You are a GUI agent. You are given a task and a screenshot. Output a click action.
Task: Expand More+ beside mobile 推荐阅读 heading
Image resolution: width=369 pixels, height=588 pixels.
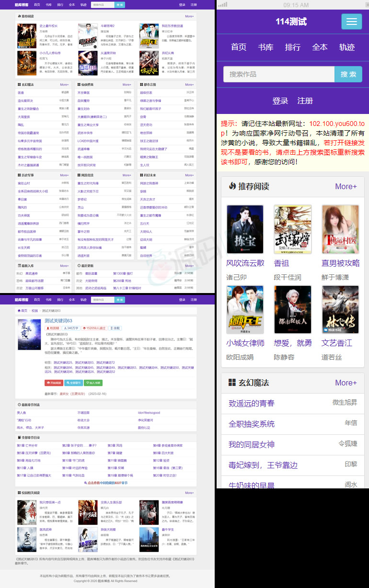point(346,186)
